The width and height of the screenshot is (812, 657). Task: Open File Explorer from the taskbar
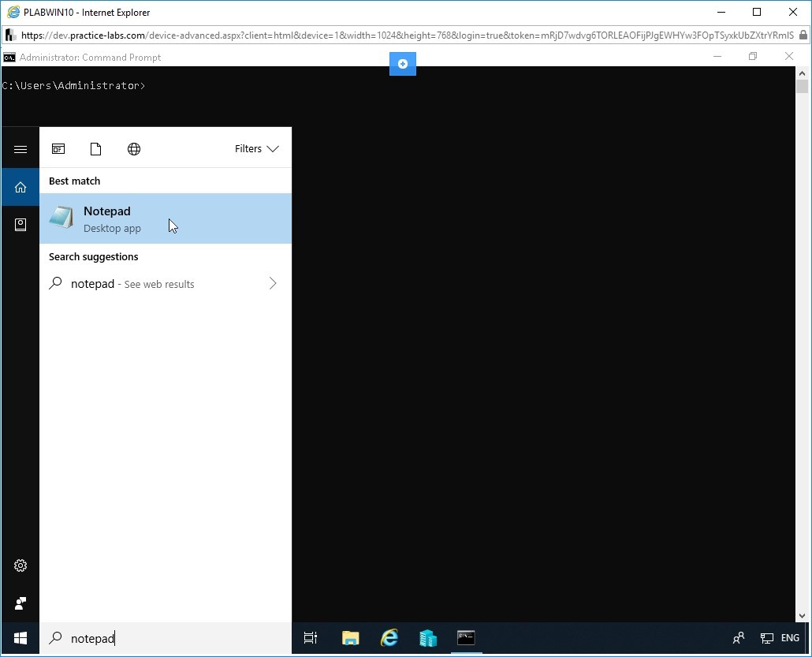pos(351,638)
